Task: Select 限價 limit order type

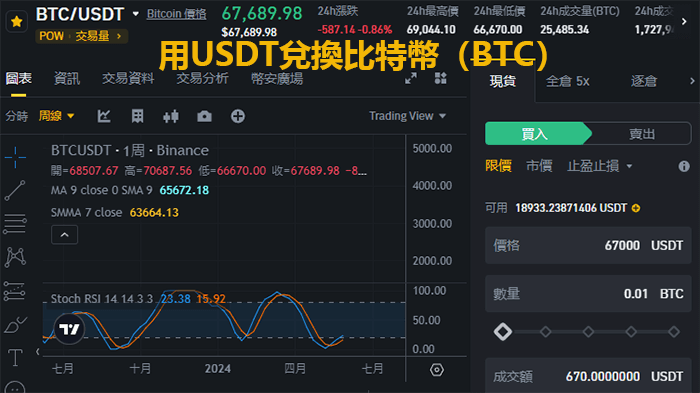Action: tap(498, 166)
